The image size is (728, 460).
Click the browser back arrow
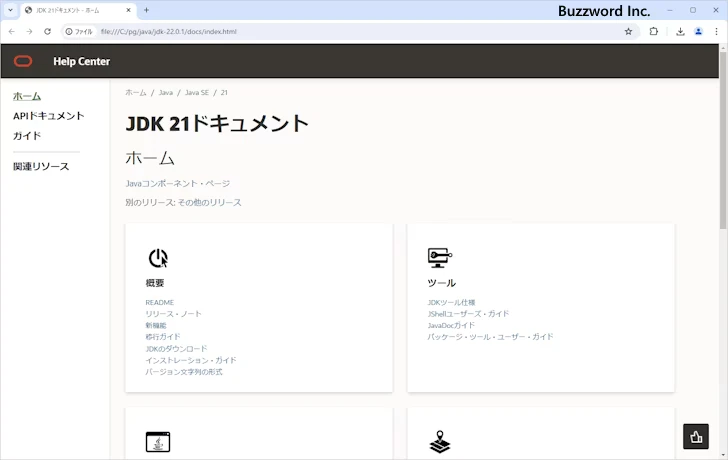[12, 32]
